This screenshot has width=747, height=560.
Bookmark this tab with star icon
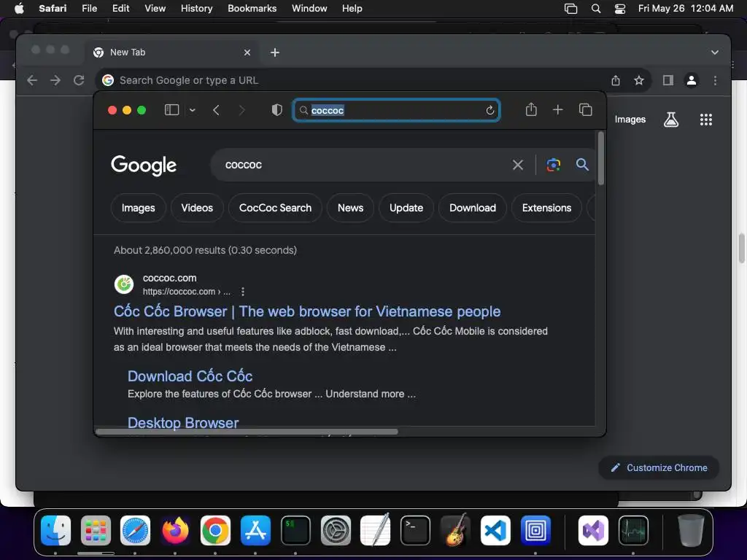click(x=639, y=80)
